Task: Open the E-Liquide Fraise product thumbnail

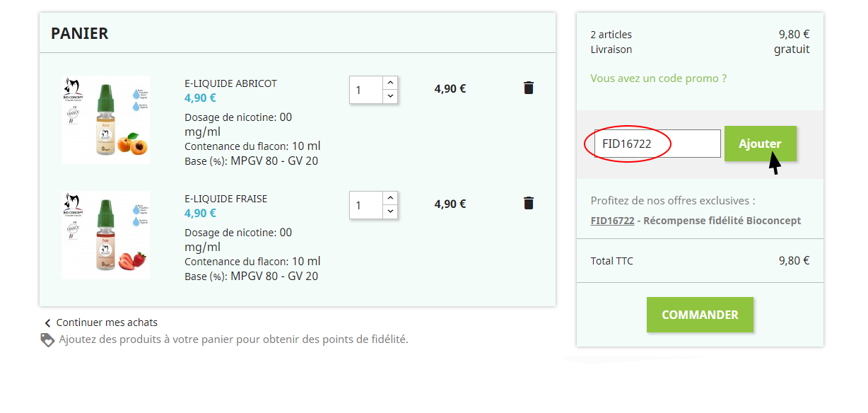Action: pyautogui.click(x=105, y=235)
